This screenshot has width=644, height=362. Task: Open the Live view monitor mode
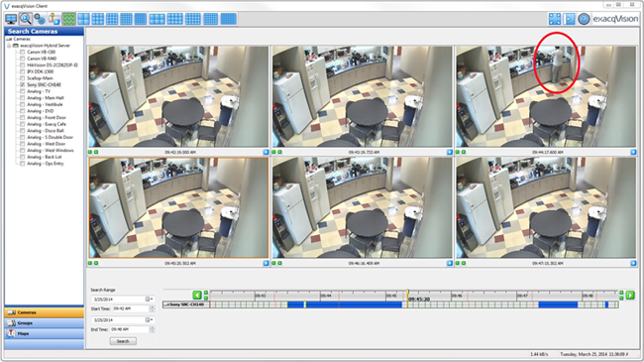pos(11,19)
